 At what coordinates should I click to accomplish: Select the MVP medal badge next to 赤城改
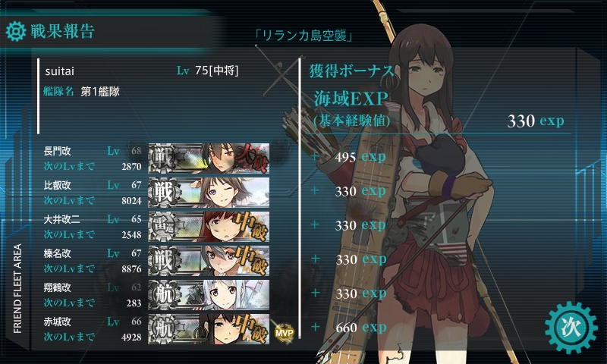point(284,332)
